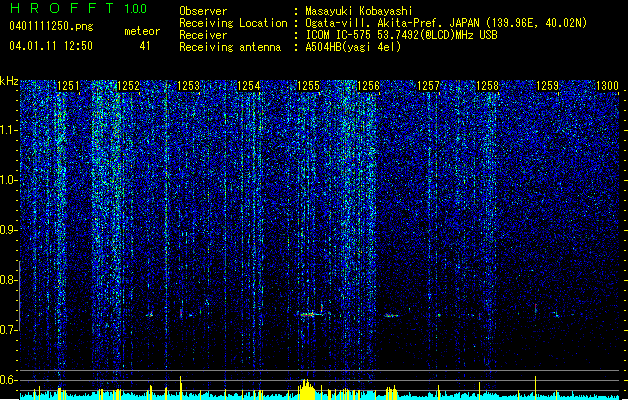This screenshot has width=629, height=400.
Task: Click the meteor label
Action: 142,31
